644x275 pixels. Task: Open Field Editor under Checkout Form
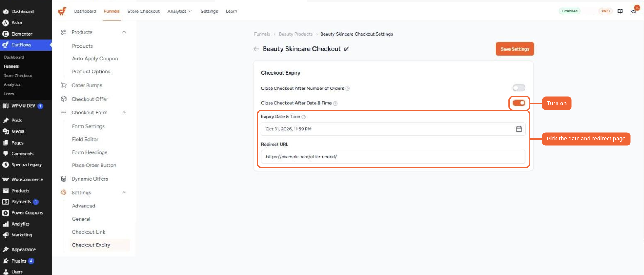click(x=85, y=140)
